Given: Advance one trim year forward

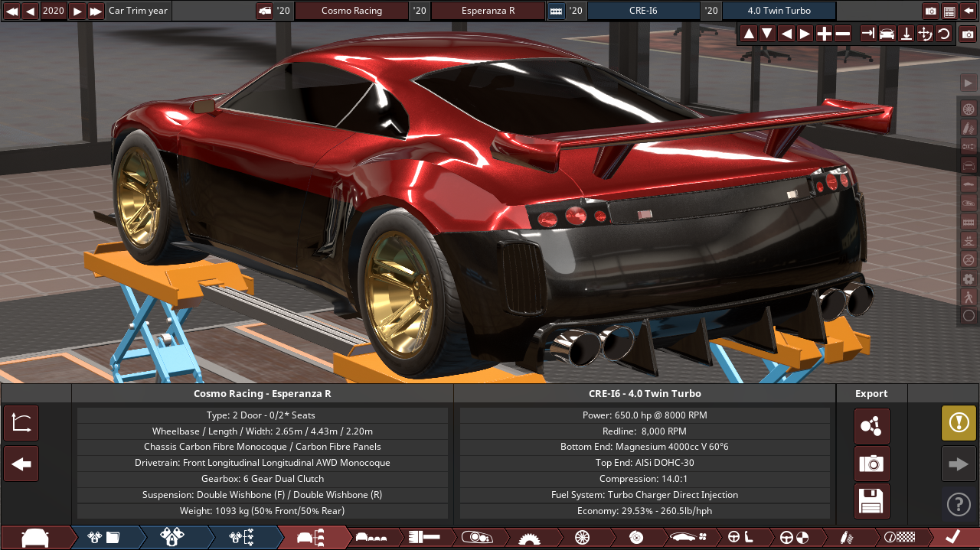Looking at the screenshot, I should pyautogui.click(x=77, y=11).
